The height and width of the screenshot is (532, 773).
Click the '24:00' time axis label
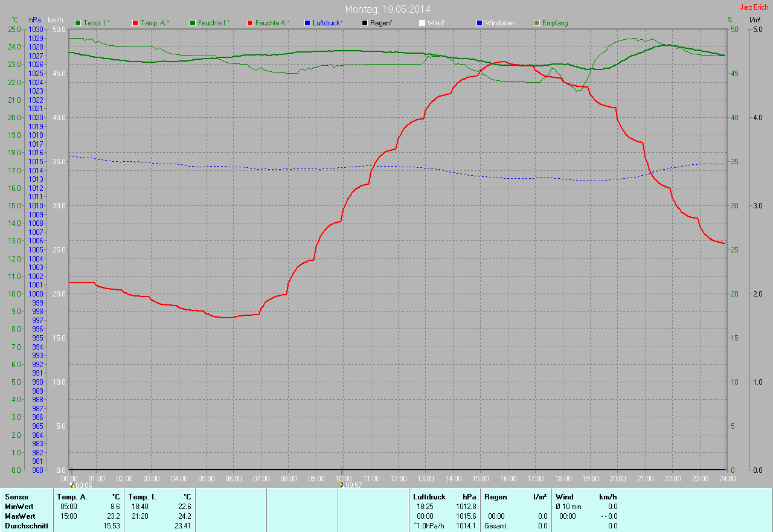point(727,479)
